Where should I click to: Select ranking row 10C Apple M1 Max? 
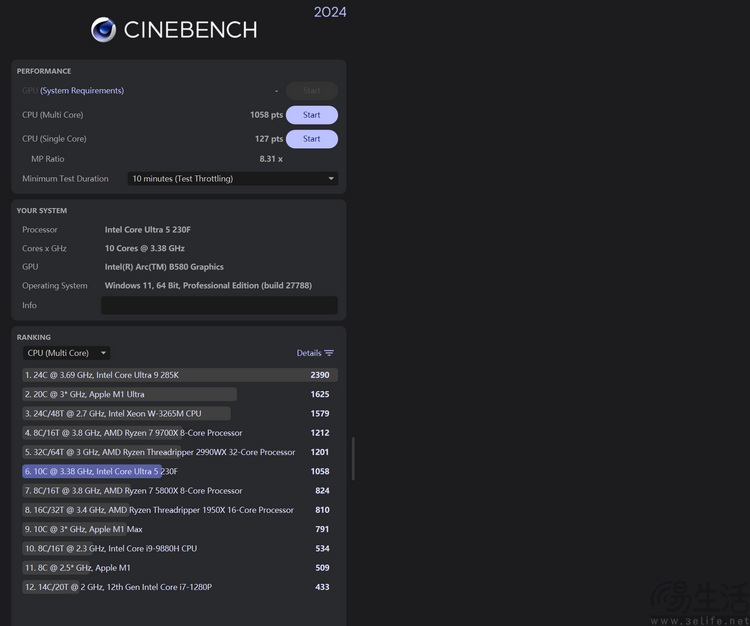[180, 529]
